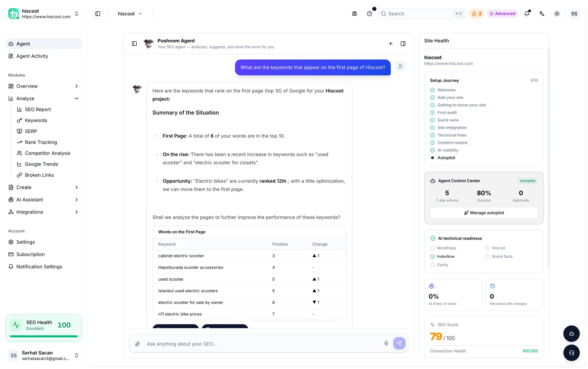The image size is (588, 369).
Task: Open account Settings
Action: [x=44, y=242]
